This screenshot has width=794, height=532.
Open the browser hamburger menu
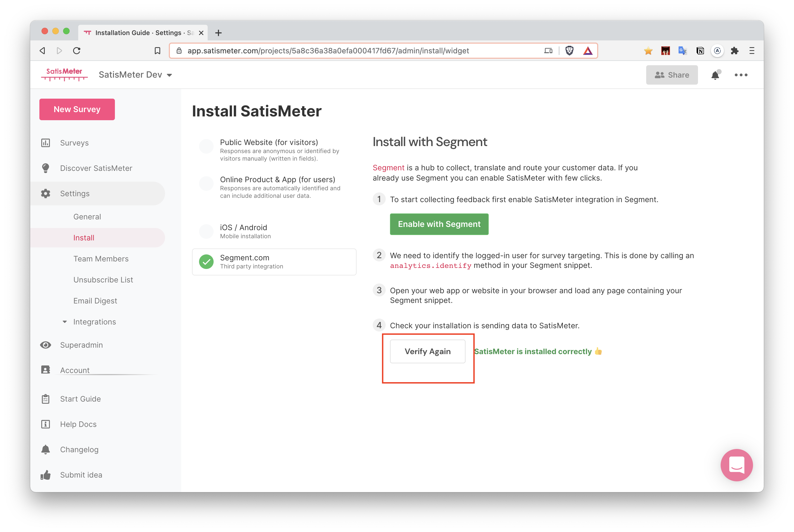[x=752, y=51]
